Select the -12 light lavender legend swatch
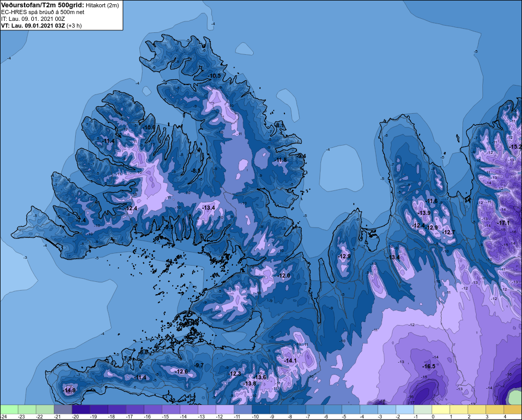This screenshot has width=522, height=420. pyautogui.click(x=224, y=409)
